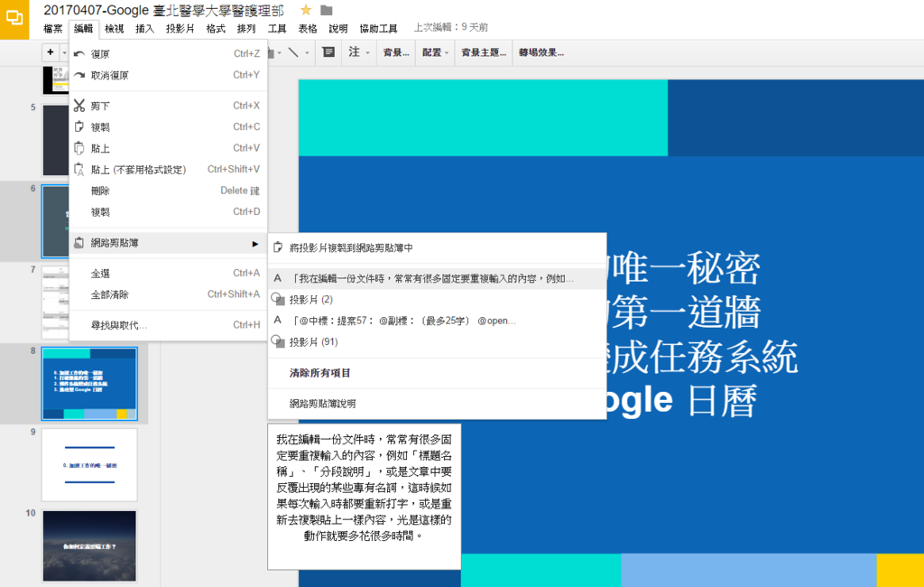Open the 配置 layout dropdown
This screenshot has width=924, height=587.
(435, 52)
